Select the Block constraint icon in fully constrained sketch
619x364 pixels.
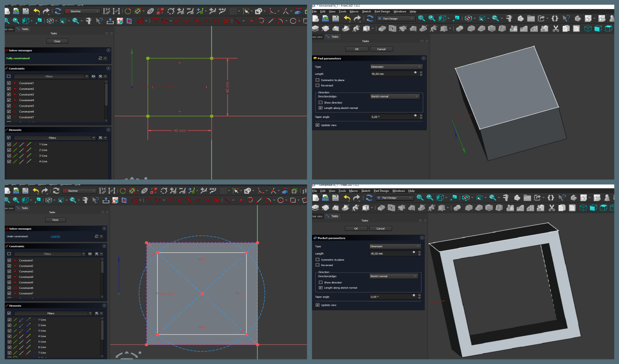pos(226,21)
